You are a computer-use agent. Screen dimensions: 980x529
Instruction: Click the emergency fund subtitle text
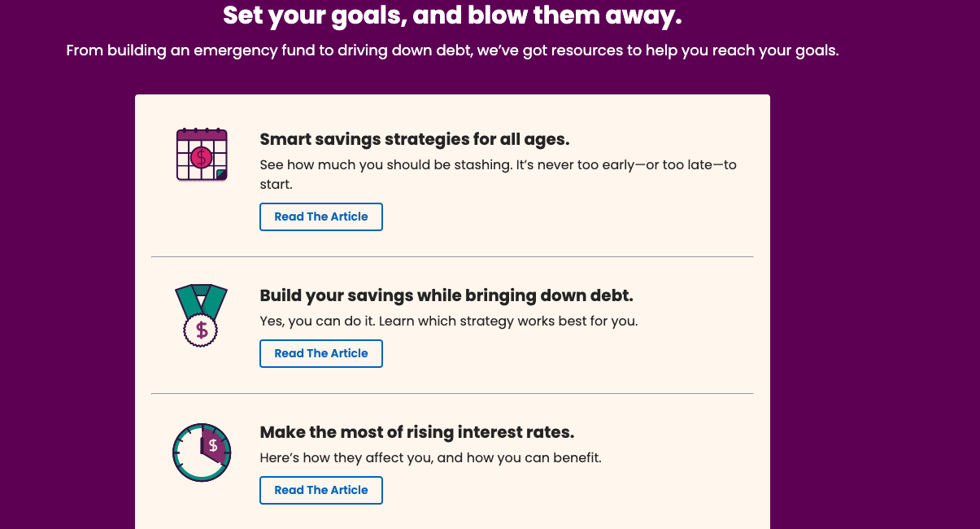(x=452, y=50)
